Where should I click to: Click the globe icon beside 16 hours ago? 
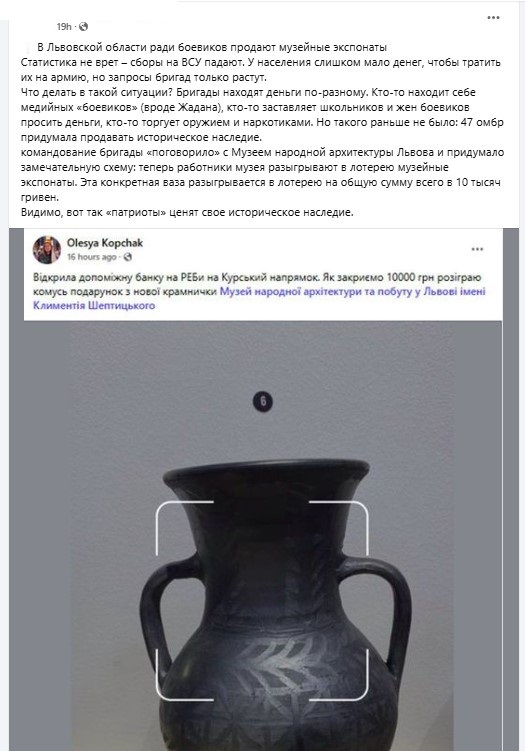(x=127, y=257)
